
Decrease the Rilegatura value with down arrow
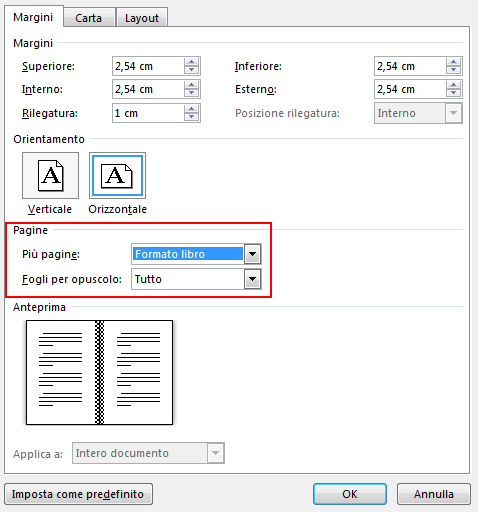click(x=191, y=117)
